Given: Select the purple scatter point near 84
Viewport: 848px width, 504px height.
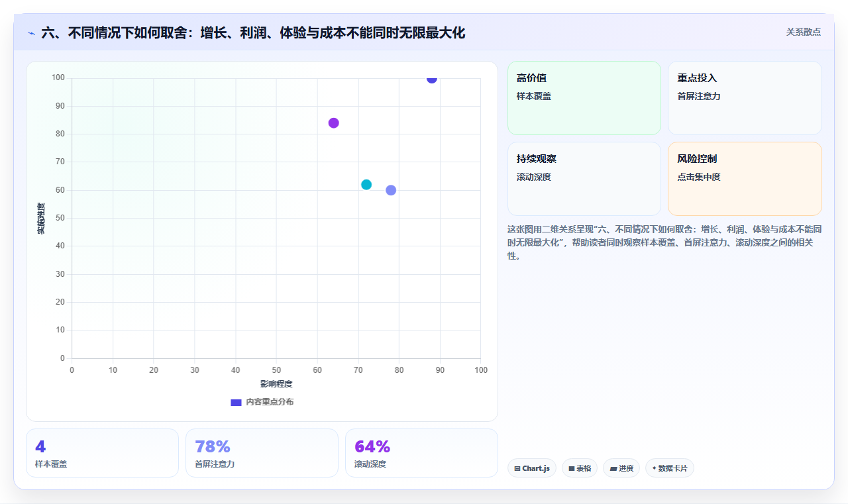Looking at the screenshot, I should coord(334,123).
